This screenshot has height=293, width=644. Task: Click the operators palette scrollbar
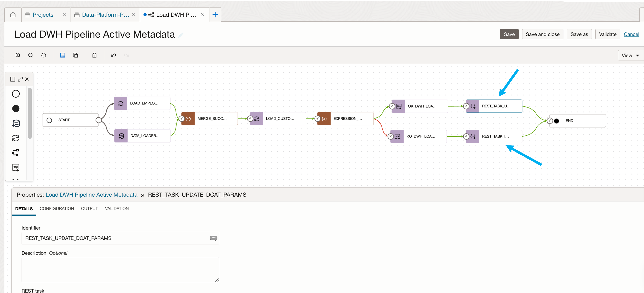(30, 113)
